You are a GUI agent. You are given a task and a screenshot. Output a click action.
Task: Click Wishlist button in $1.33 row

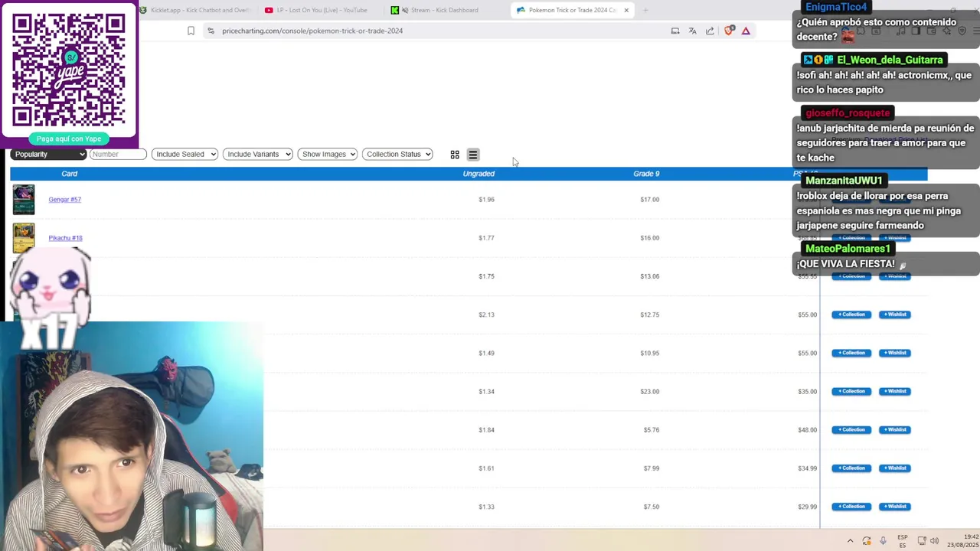(894, 506)
